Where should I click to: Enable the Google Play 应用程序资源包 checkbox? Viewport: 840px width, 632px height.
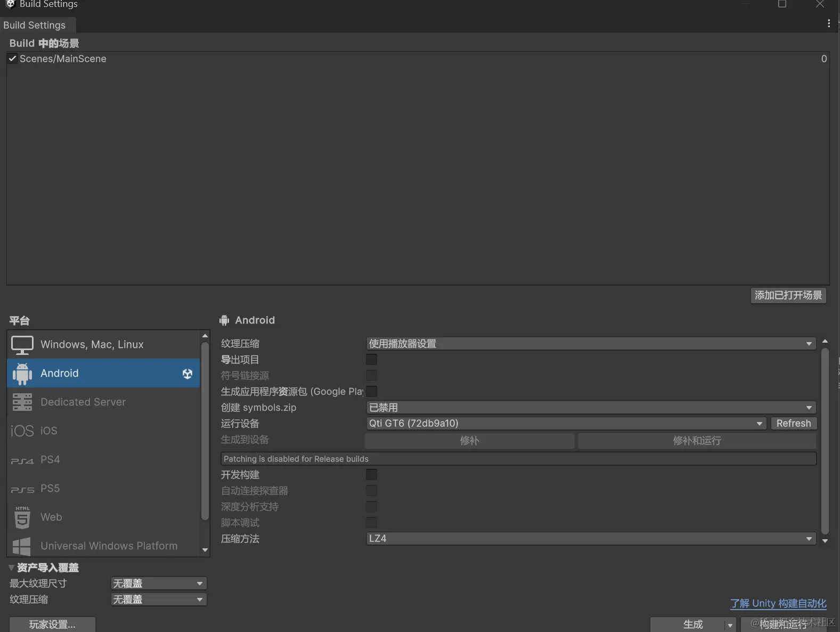(x=371, y=392)
